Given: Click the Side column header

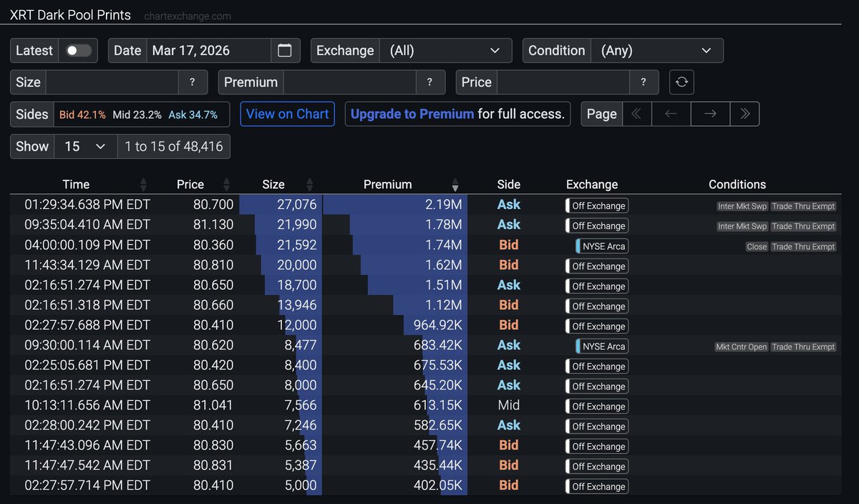Looking at the screenshot, I should coord(509,185).
